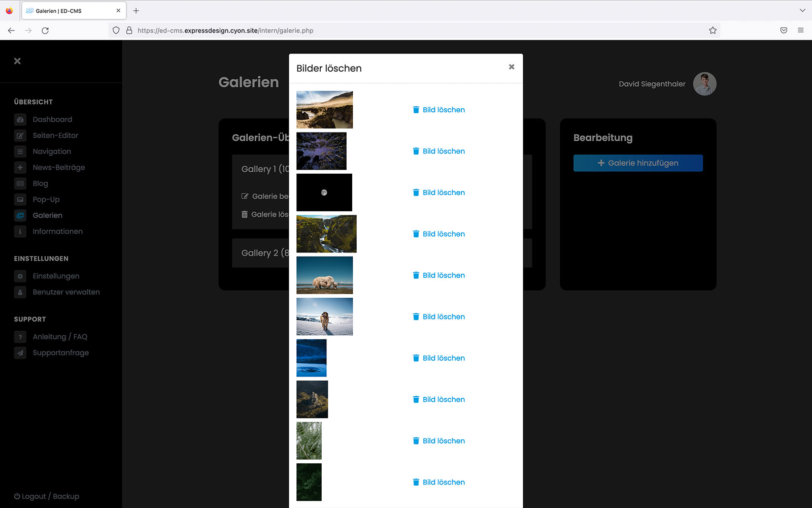Click the Informationen sidebar icon
Screen dimensions: 812x508
point(20,232)
